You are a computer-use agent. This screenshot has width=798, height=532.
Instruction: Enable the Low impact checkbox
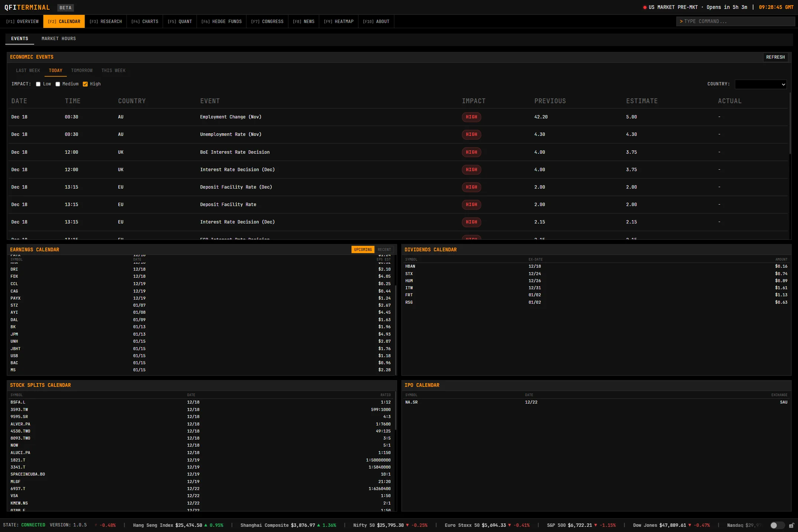pyautogui.click(x=38, y=84)
